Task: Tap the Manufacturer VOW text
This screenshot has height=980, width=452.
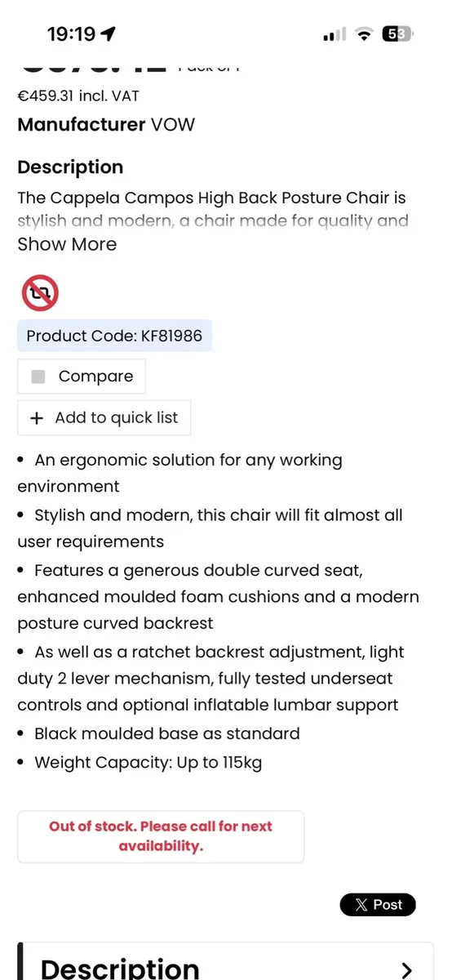Action: click(106, 125)
